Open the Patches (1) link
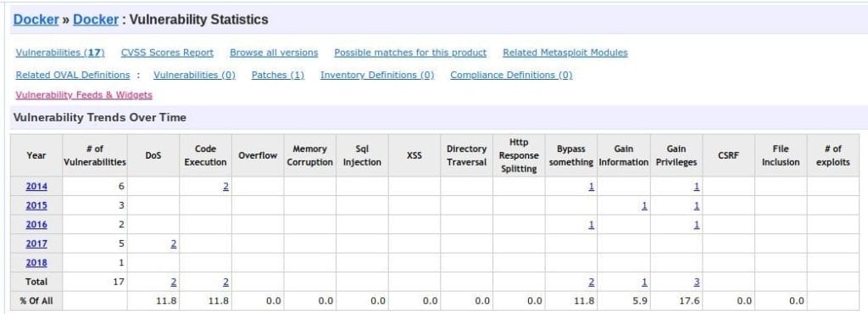 click(278, 75)
